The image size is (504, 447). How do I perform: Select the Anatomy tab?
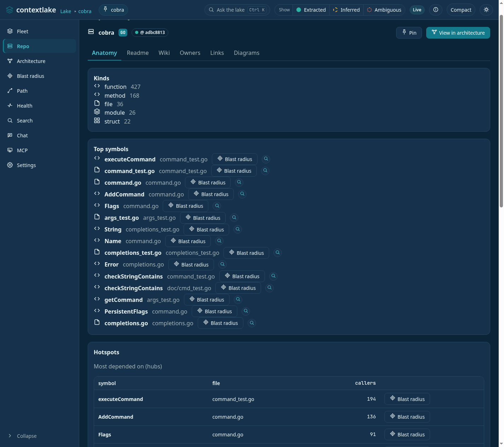coord(104,53)
